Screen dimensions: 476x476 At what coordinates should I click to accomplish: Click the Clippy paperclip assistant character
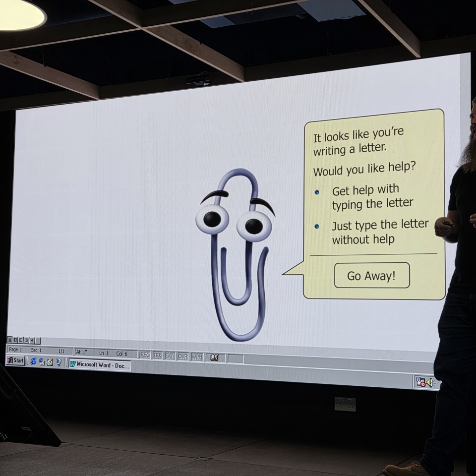point(235,255)
